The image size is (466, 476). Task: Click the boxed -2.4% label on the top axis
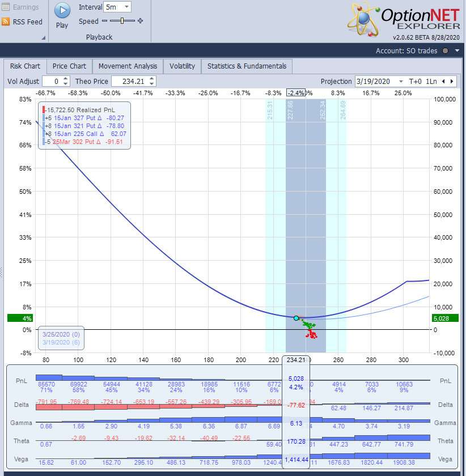click(296, 93)
